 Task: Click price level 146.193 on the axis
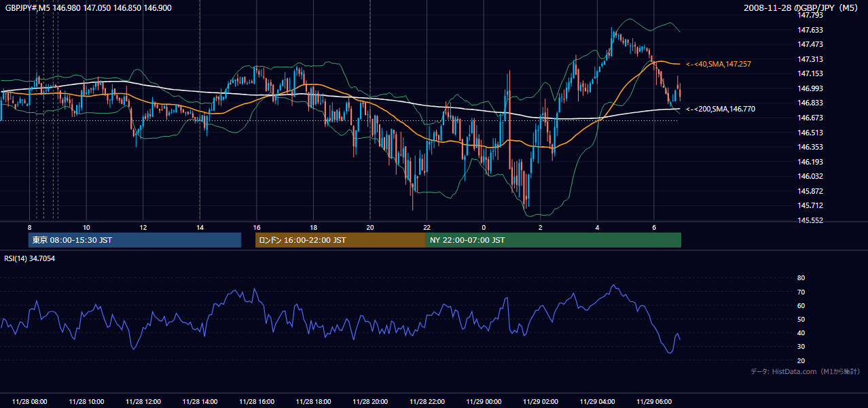coord(810,162)
